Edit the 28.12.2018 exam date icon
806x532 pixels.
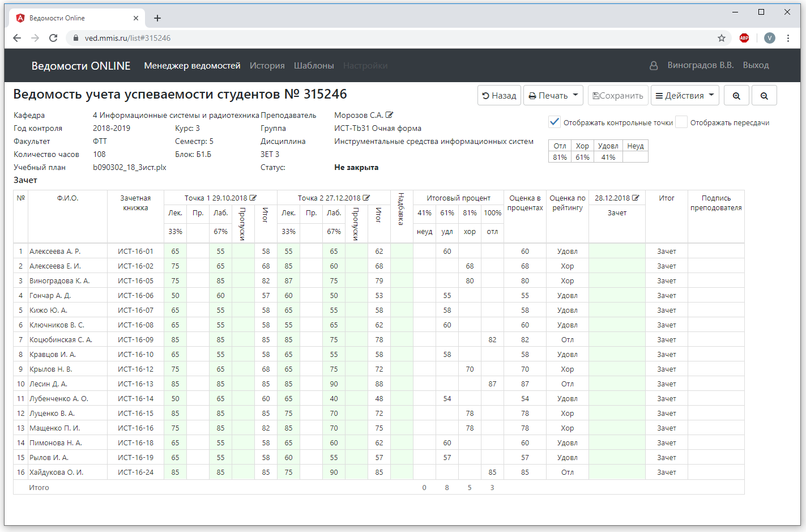(636, 198)
